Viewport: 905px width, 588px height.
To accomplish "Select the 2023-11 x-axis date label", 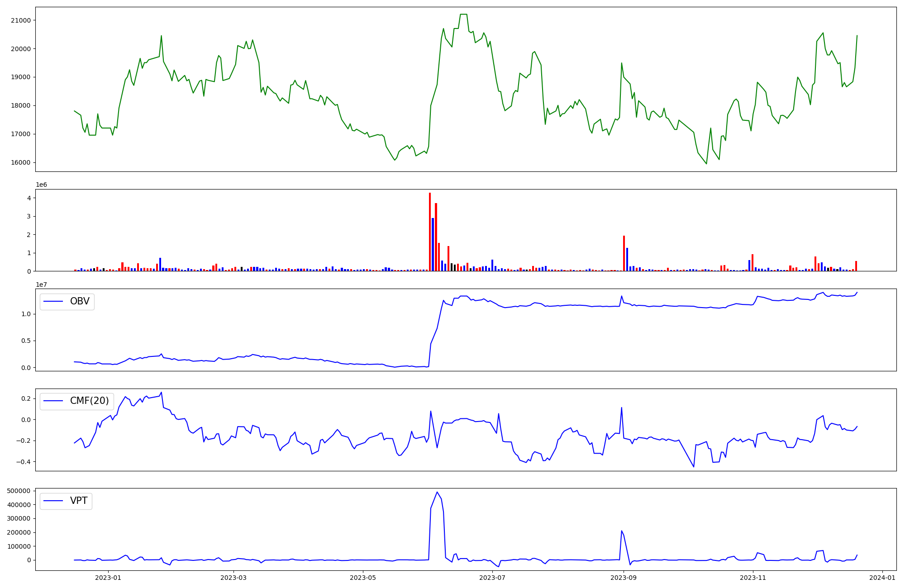I will [x=753, y=577].
